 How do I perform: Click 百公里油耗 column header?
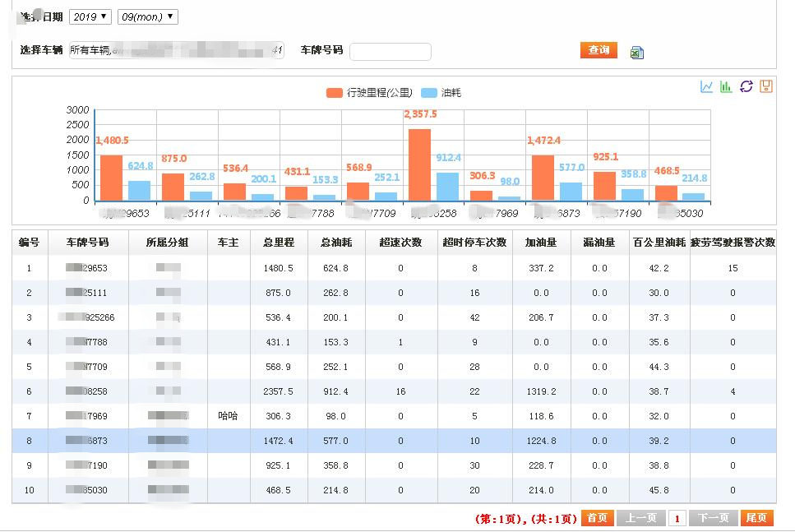click(x=659, y=243)
